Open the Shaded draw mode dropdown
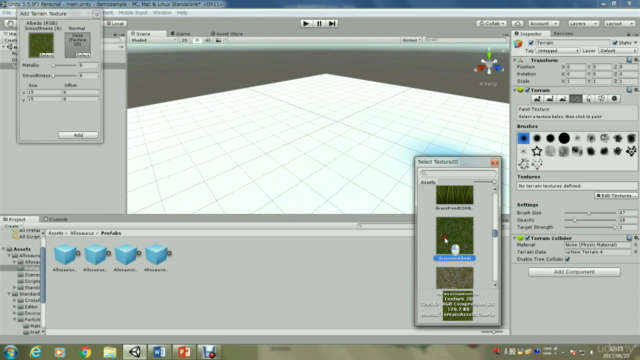The height and width of the screenshot is (360, 640). (x=153, y=40)
